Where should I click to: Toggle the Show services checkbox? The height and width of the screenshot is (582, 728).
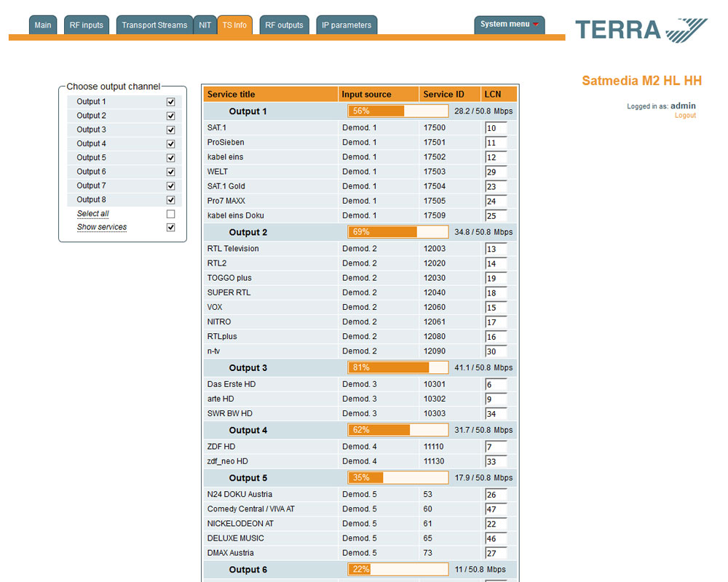pyautogui.click(x=170, y=228)
